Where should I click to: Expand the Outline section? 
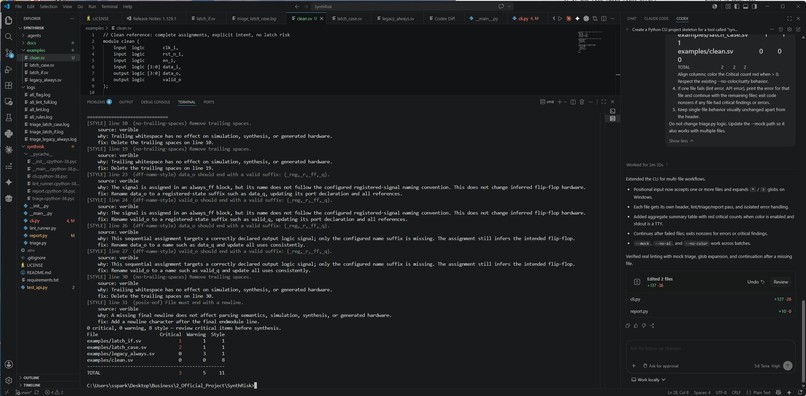pyautogui.click(x=47, y=377)
